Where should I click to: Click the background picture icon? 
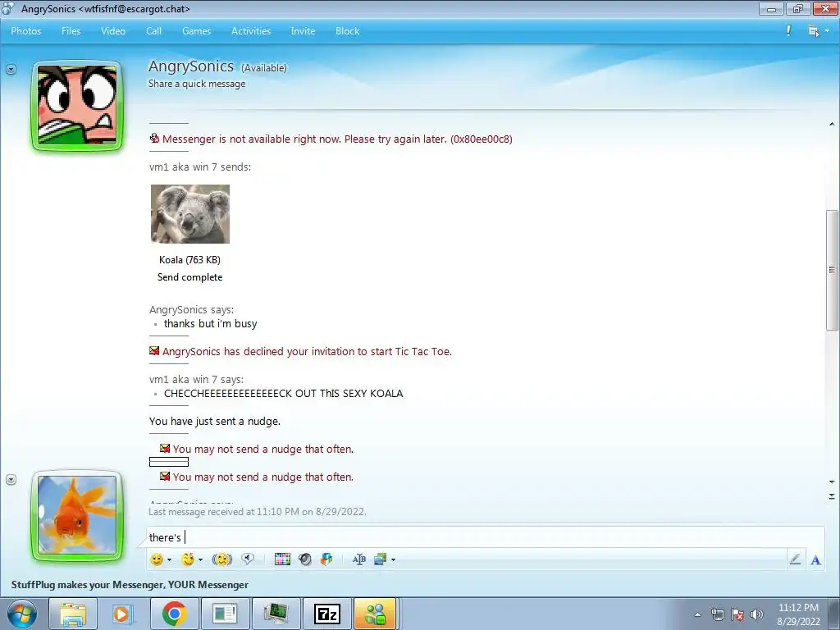pyautogui.click(x=381, y=559)
